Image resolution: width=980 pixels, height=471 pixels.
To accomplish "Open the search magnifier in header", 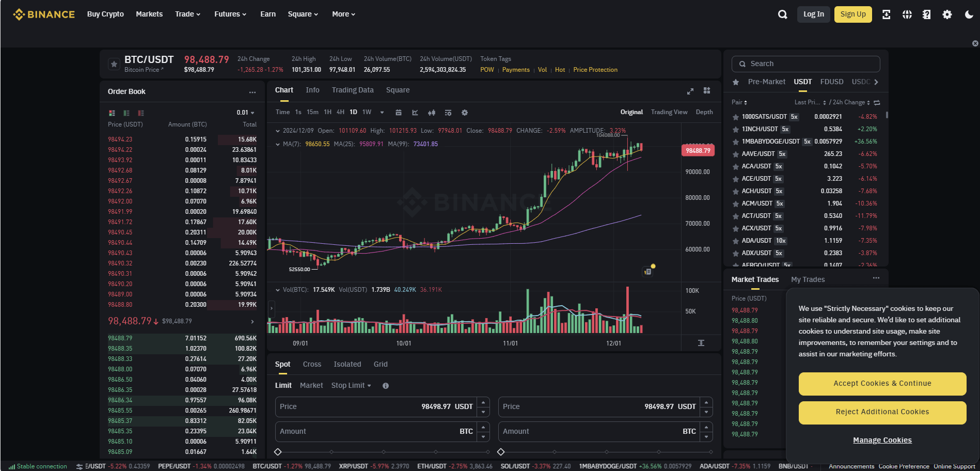I will click(x=783, y=14).
